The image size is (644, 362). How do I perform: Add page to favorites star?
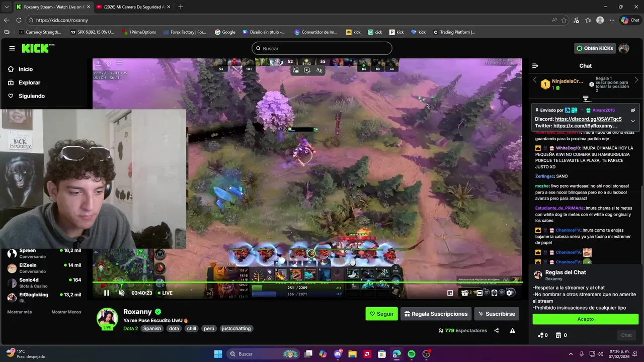[564, 20]
